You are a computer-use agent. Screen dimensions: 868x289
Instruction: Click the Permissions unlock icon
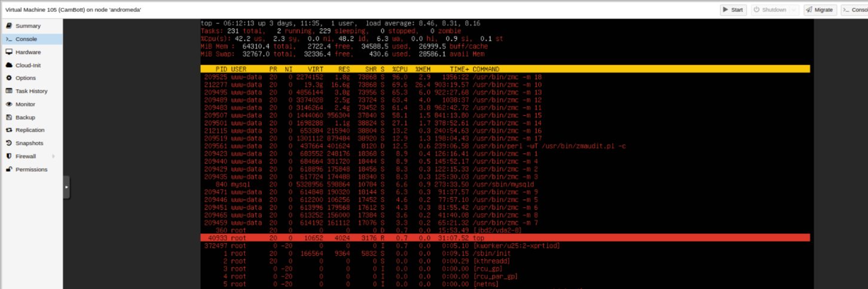[9, 169]
